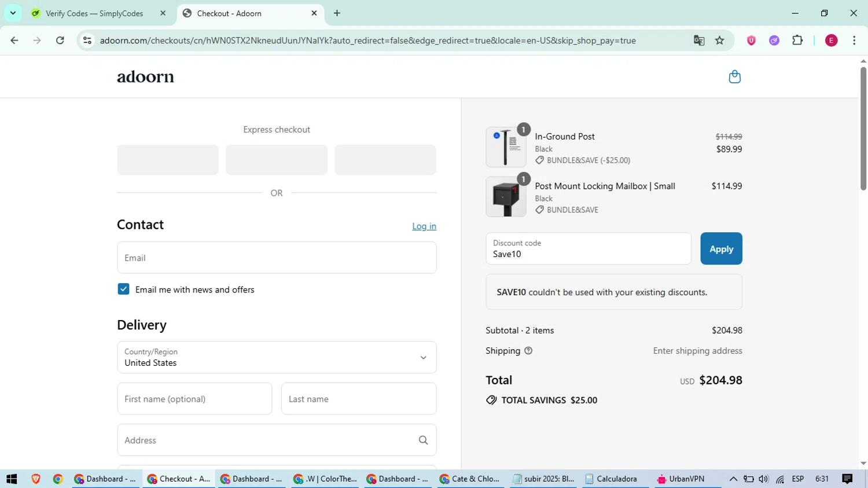
Task: Click the In-Ground Post product thumbnail
Action: click(x=506, y=147)
